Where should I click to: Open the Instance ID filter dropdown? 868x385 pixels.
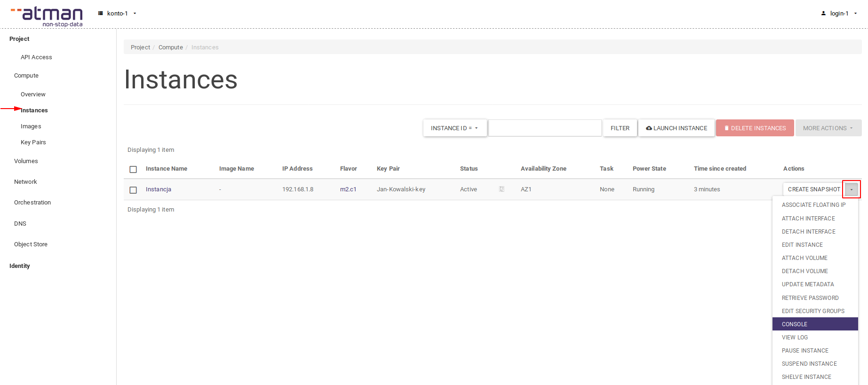pos(454,128)
